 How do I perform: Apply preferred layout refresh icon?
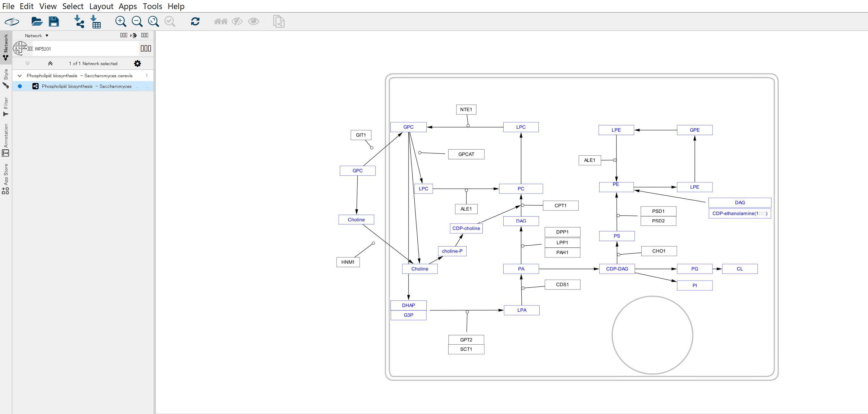195,22
